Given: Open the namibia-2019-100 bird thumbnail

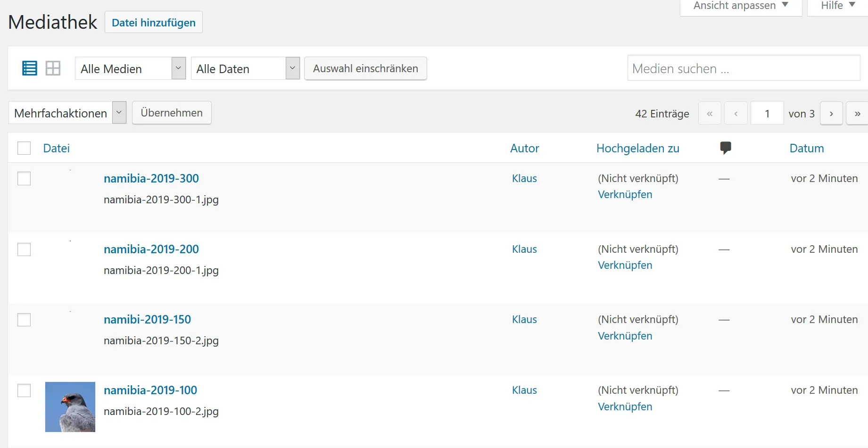Looking at the screenshot, I should click(x=70, y=407).
